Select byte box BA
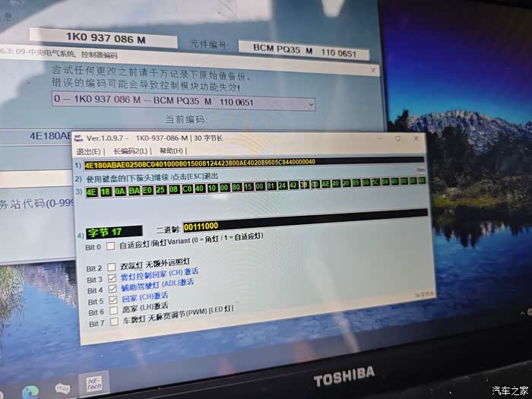This screenshot has width=532, height=399. tap(134, 191)
